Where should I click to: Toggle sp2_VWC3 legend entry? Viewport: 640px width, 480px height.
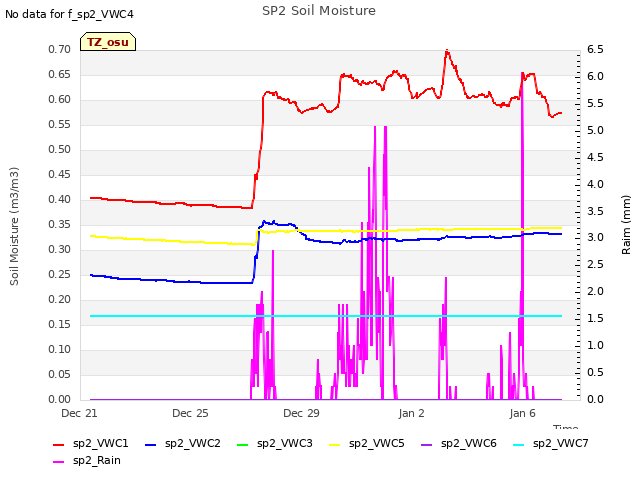coord(275,443)
